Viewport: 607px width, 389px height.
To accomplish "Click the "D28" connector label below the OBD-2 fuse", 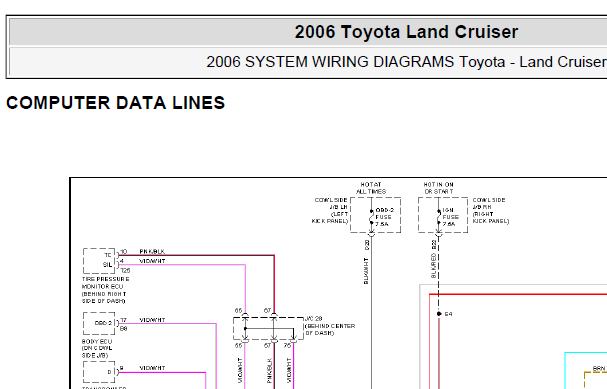I will coord(367,245).
